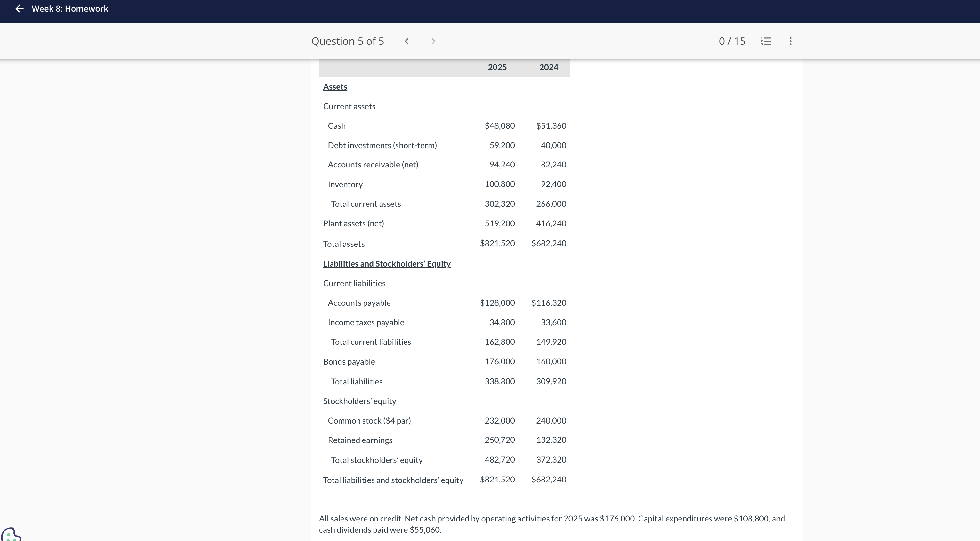
Task: Open the cookie preferences icon
Action: coord(11,534)
